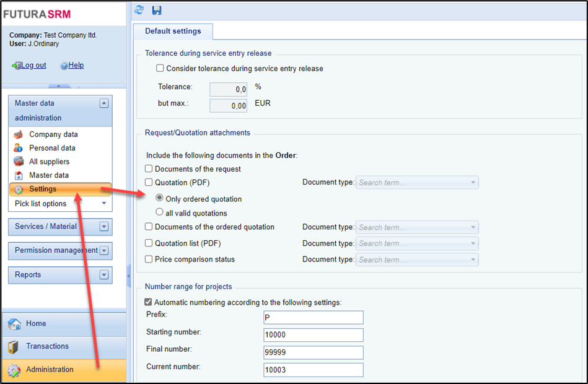Enable tolerance during service entry release
Screen dimensions: 588x384
pos(160,69)
